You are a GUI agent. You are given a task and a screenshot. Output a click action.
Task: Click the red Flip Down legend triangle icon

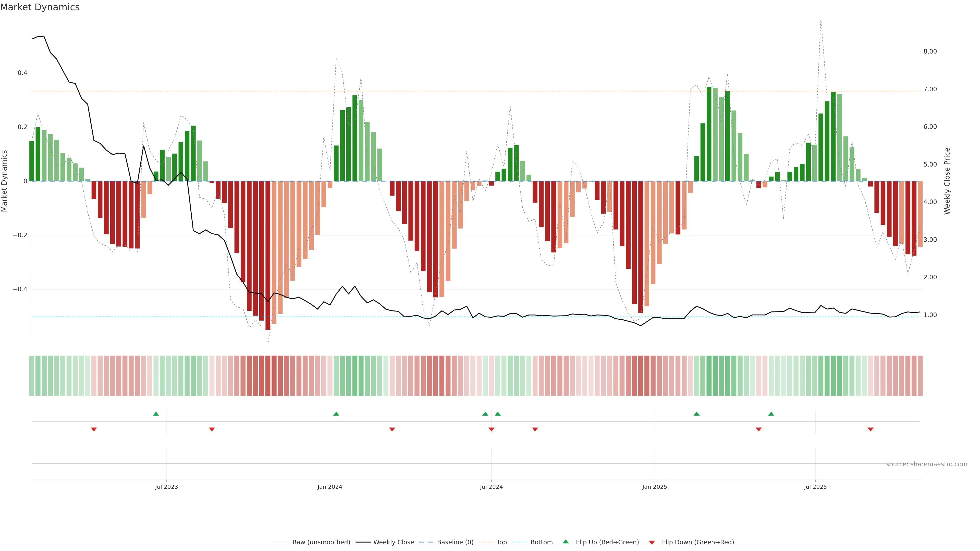(x=652, y=543)
